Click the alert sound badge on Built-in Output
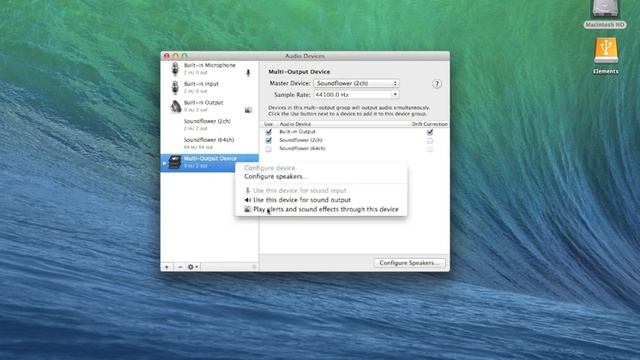 click(248, 110)
